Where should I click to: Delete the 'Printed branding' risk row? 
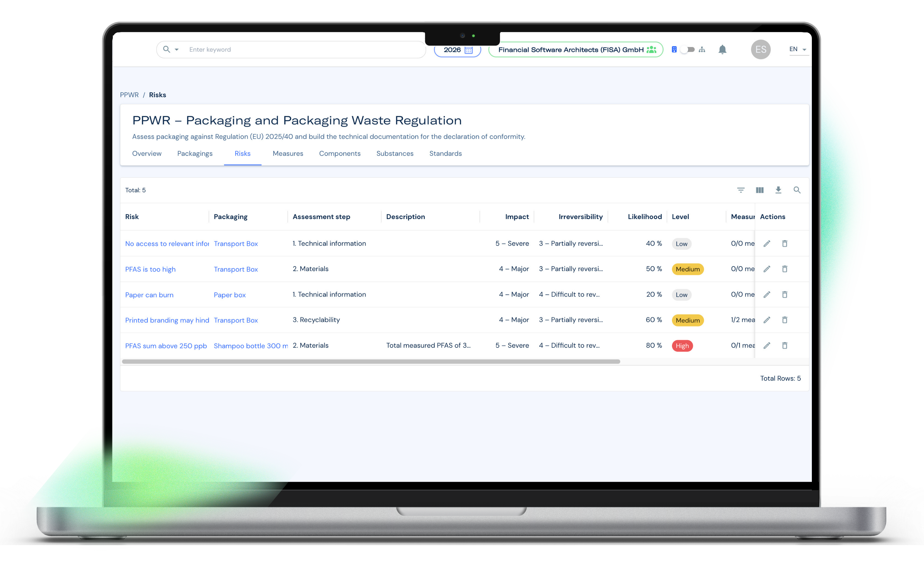(x=784, y=320)
